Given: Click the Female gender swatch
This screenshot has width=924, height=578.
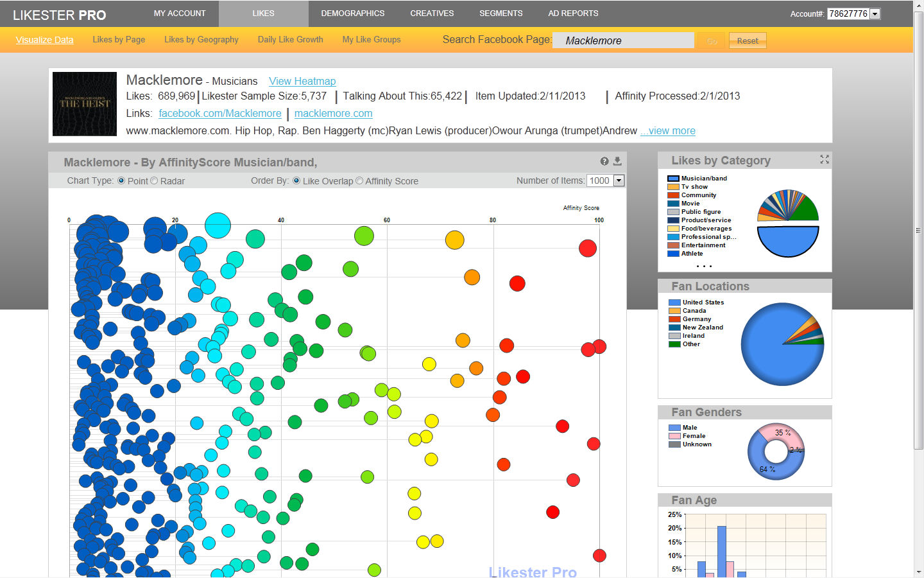Looking at the screenshot, I should (x=674, y=436).
